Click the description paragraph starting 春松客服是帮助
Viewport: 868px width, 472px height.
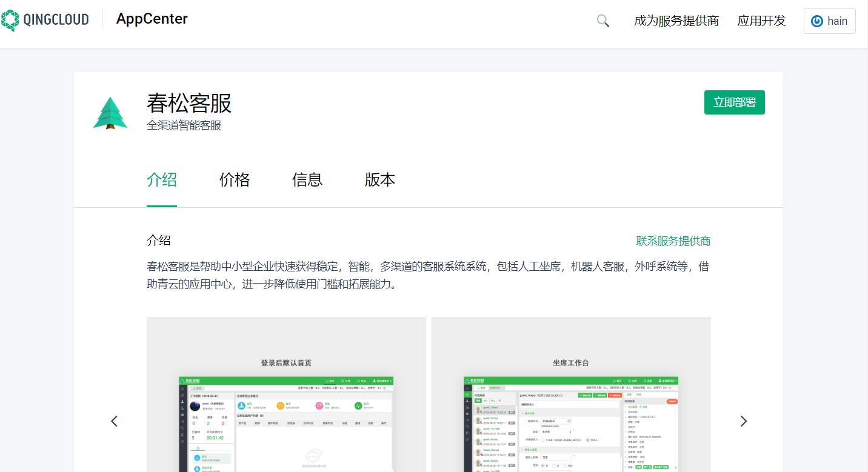pyautogui.click(x=428, y=275)
